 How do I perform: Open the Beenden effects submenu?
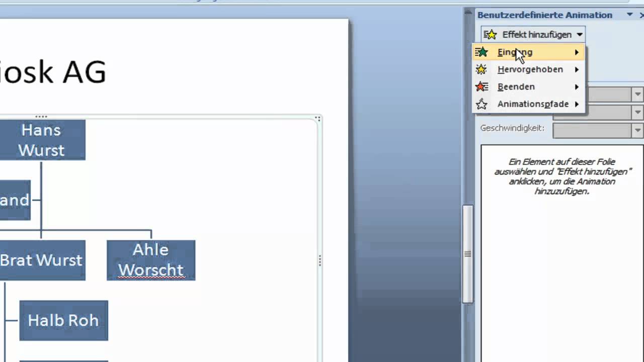point(529,86)
